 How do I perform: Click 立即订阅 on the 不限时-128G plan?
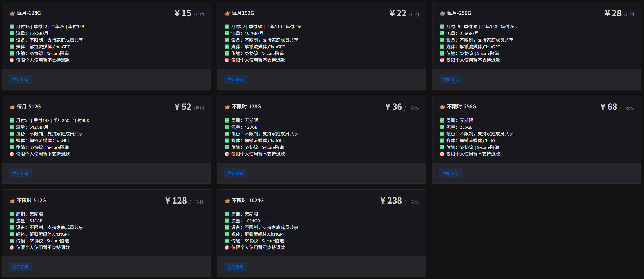pos(235,173)
